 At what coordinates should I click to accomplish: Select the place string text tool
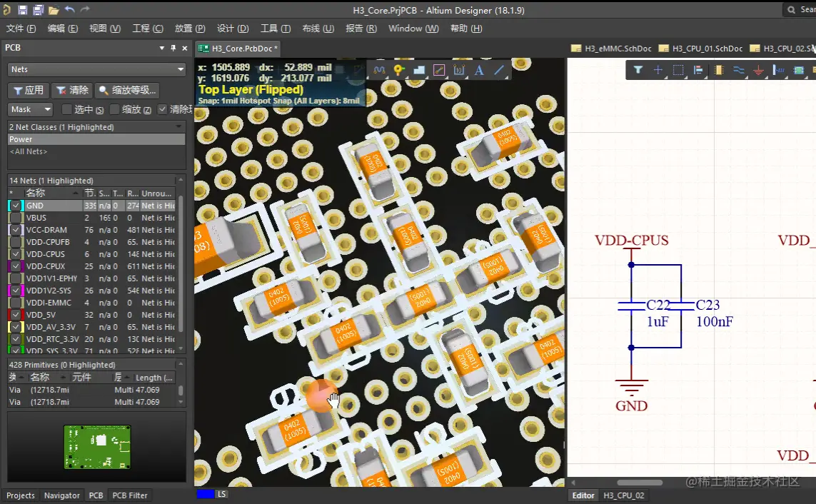coord(479,70)
